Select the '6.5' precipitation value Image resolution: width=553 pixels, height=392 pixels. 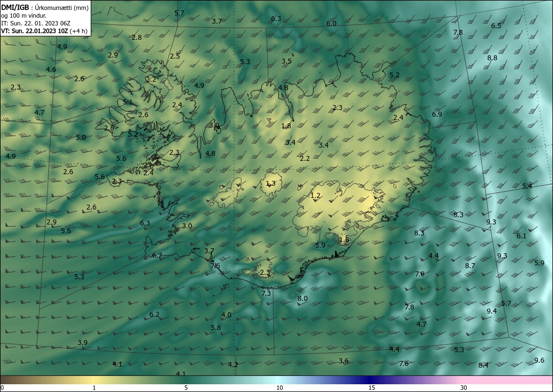coord(496,26)
